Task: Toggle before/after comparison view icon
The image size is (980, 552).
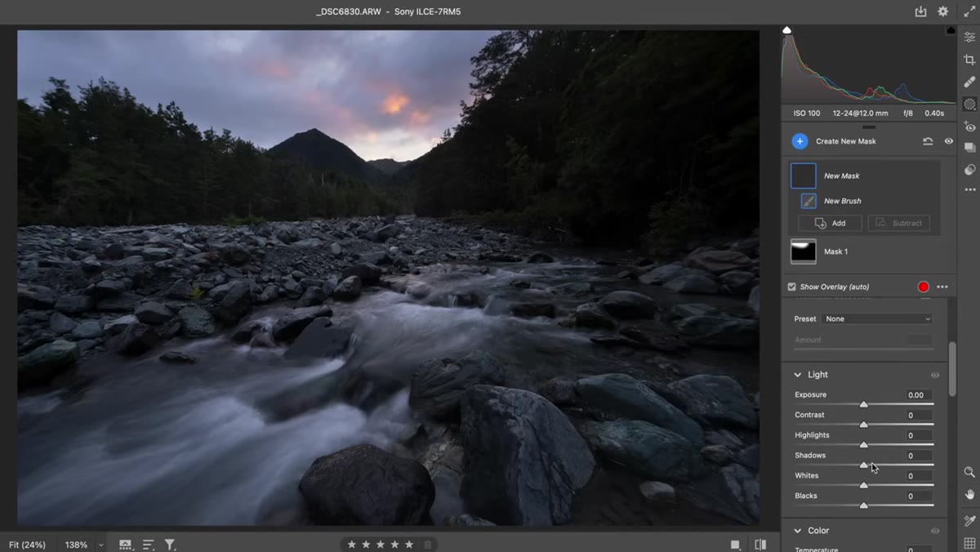Action: 760,545
